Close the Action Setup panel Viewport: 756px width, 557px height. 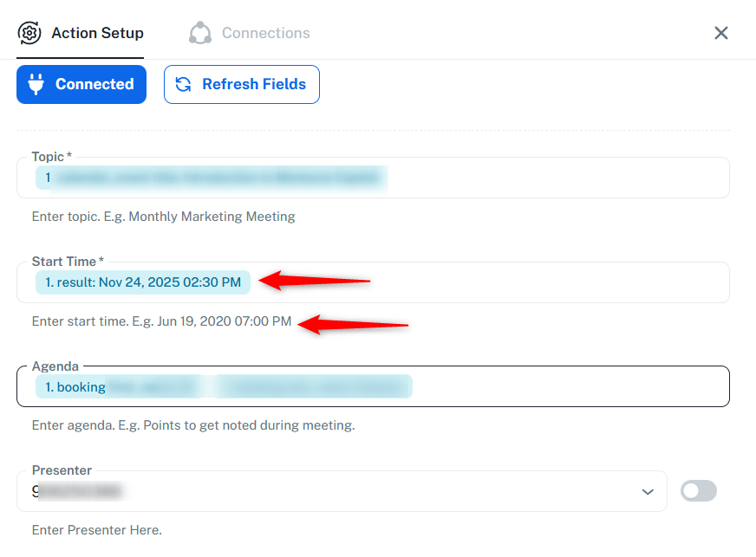click(720, 33)
